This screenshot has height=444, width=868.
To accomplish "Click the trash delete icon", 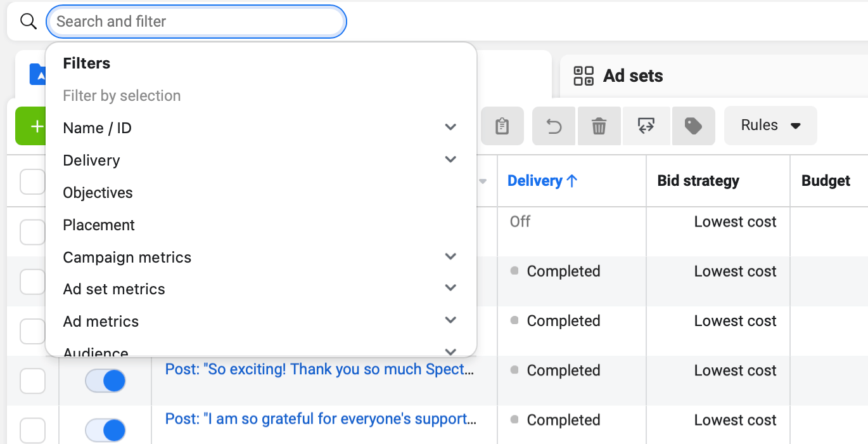I will [599, 126].
